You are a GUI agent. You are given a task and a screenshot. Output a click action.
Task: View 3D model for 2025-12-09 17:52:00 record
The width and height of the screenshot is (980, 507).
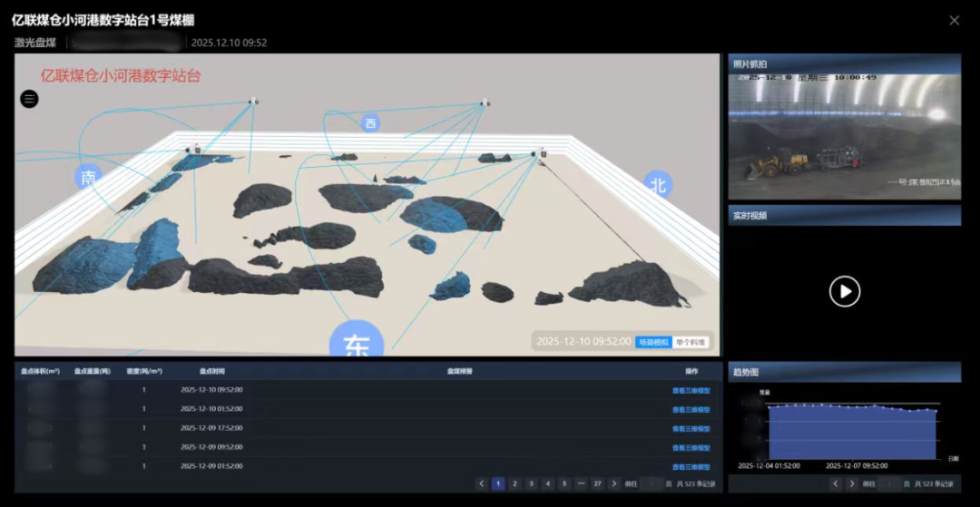691,428
